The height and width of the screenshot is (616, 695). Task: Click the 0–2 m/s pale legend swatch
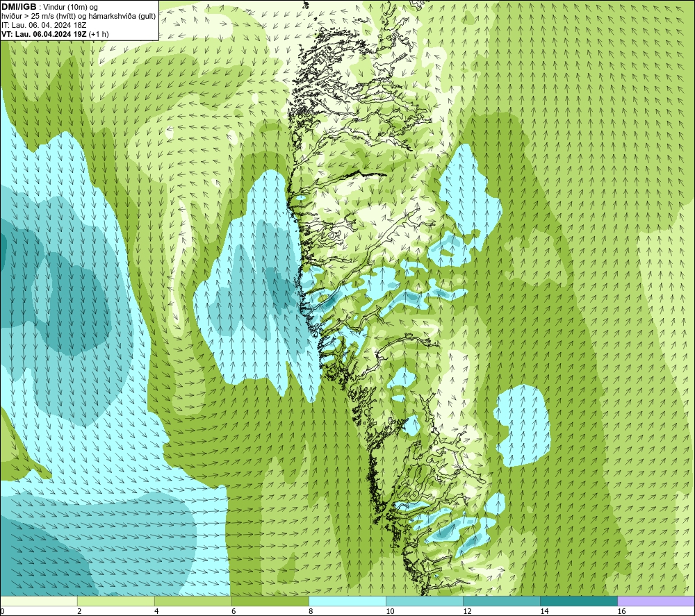click(38, 601)
